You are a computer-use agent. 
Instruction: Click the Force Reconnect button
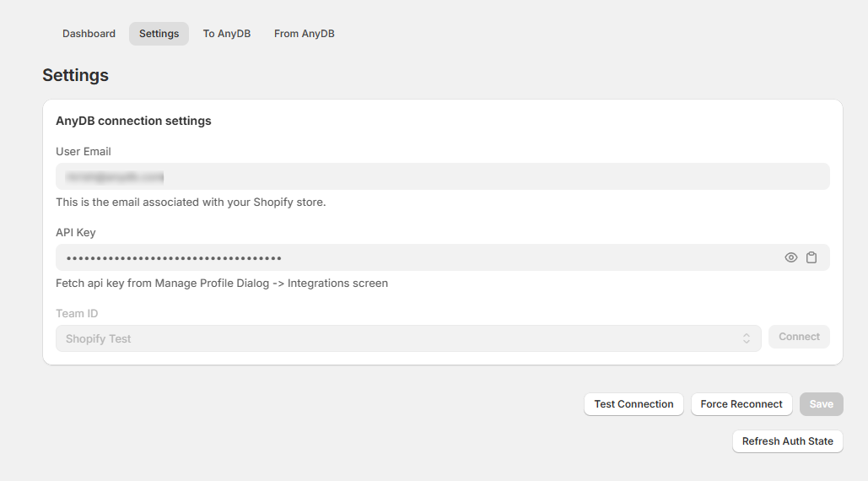pos(741,404)
